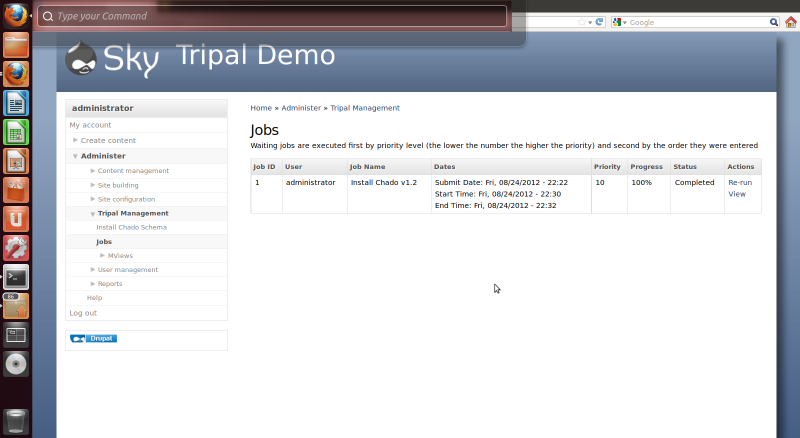The image size is (800, 438).
Task: Click the Google search input field
Action: [697, 22]
